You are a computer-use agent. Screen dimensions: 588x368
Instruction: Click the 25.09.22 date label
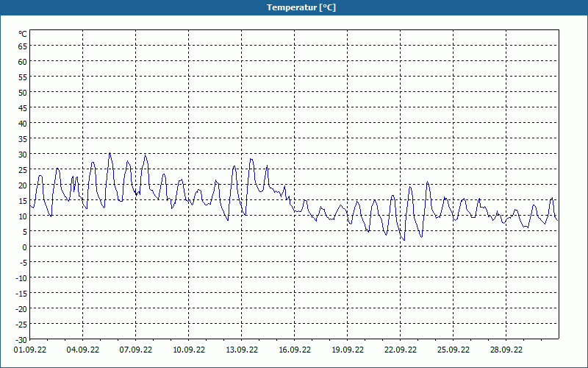(x=453, y=350)
